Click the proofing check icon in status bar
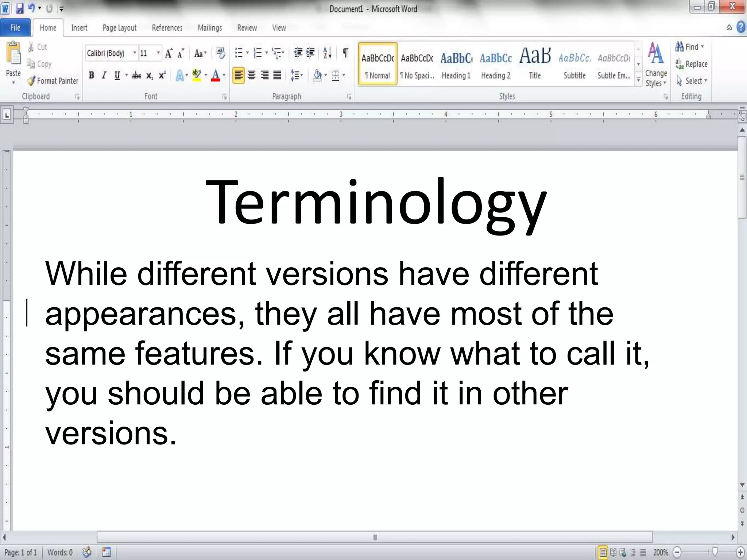 [87, 552]
